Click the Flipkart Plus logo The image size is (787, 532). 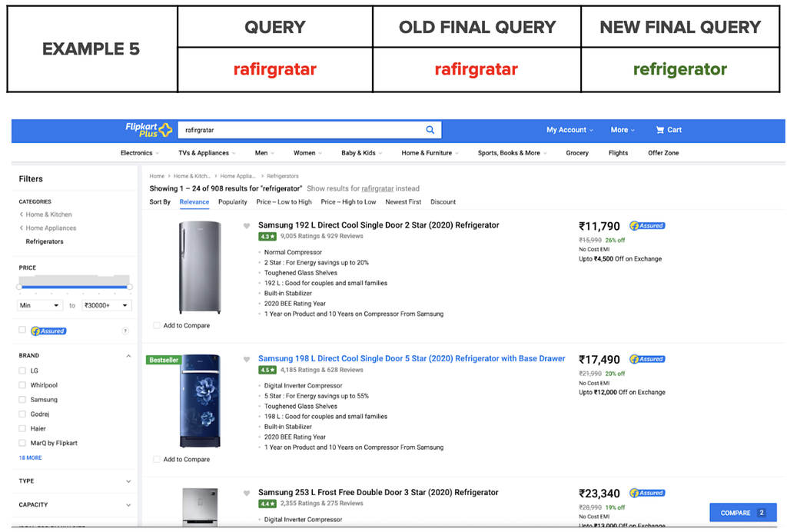click(x=149, y=130)
